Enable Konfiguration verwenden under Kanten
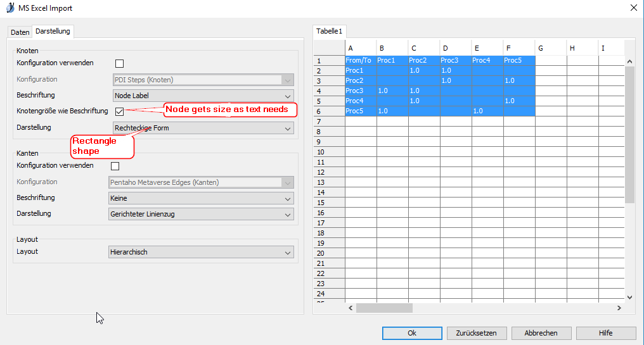The width and height of the screenshot is (644, 345). pos(115,166)
